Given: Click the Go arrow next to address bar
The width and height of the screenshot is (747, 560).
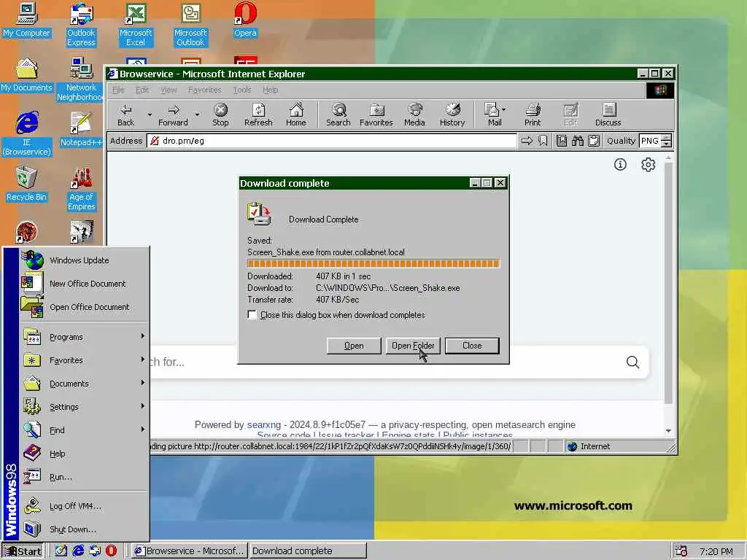Looking at the screenshot, I should click(x=527, y=141).
